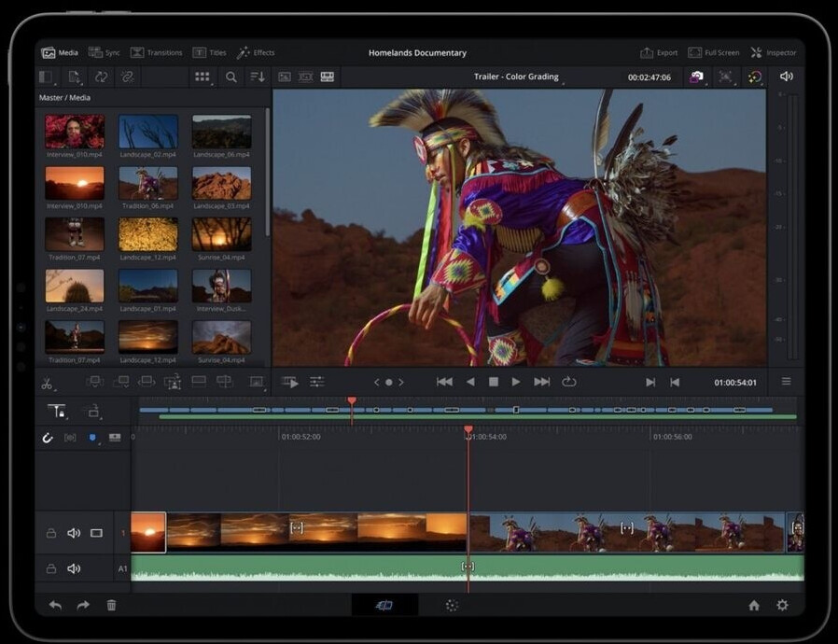Open the media sort order dropdown

point(258,77)
